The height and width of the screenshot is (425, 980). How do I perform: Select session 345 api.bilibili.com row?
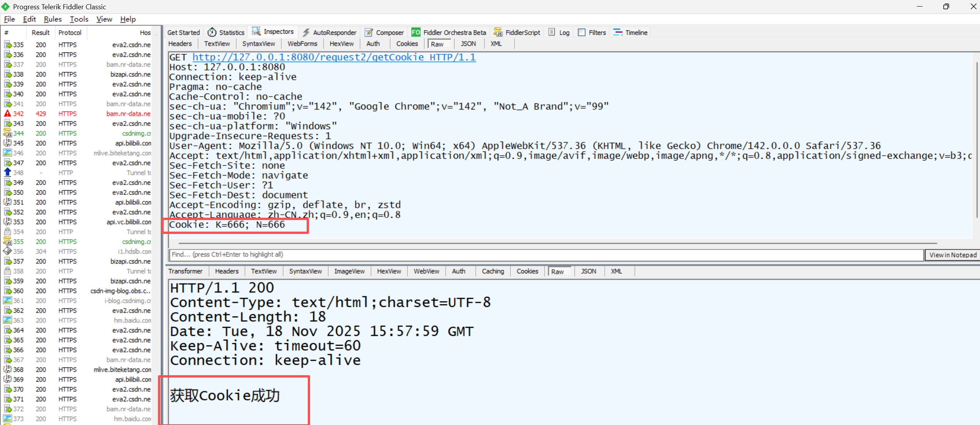coord(77,143)
